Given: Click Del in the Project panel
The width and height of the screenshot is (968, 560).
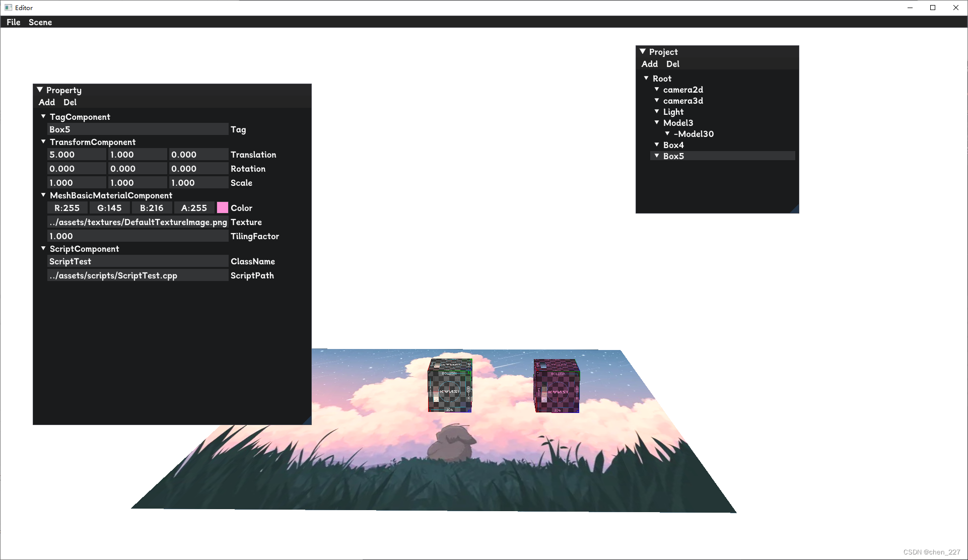Looking at the screenshot, I should (673, 64).
